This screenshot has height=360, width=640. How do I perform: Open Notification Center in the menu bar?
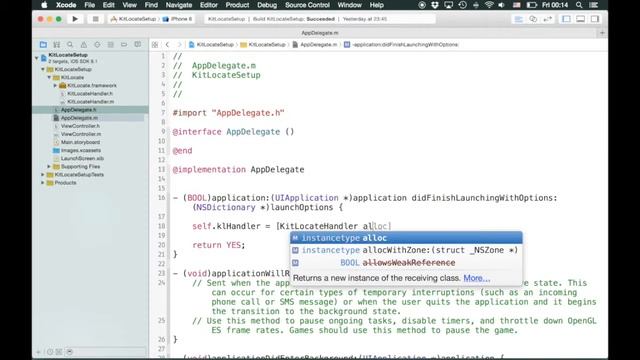594,5
